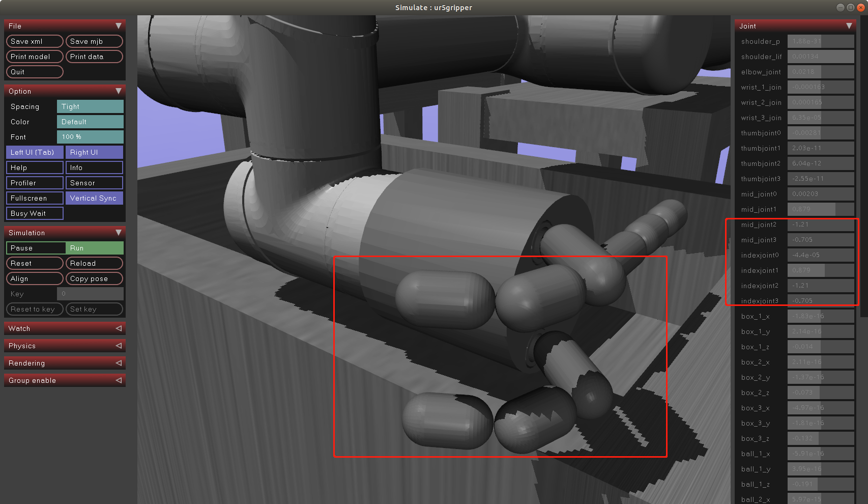
Task: Adjust the shoulder_lif joint slider
Action: pos(821,57)
